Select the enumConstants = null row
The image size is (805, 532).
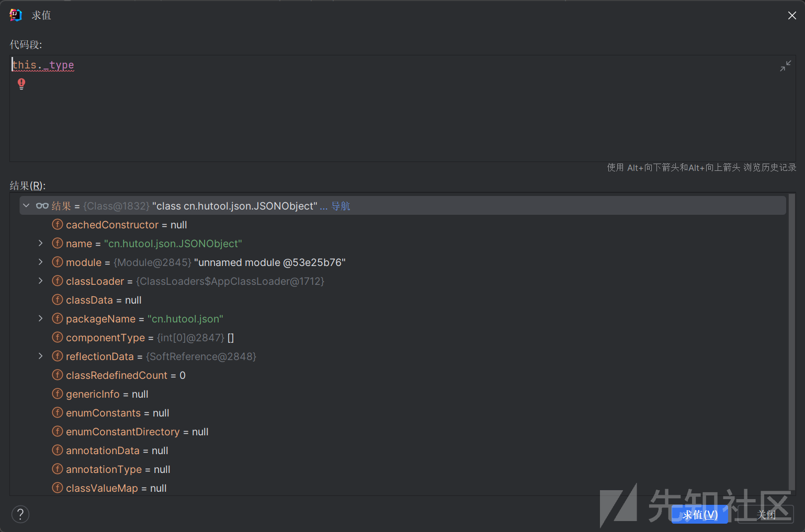[403, 413]
